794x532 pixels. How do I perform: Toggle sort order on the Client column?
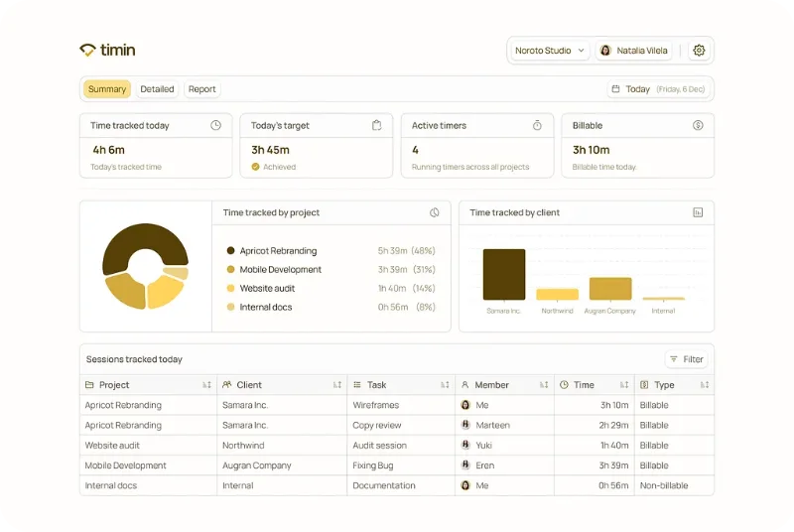click(x=337, y=385)
